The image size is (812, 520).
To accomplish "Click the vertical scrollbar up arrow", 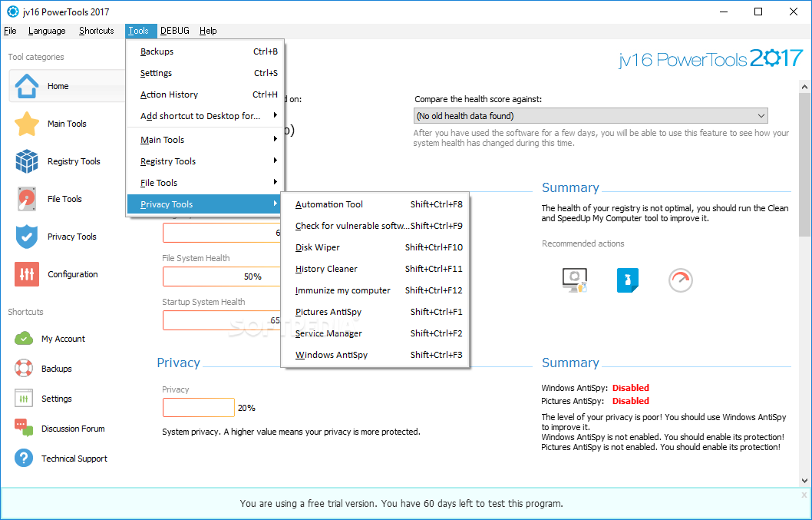I will pos(805,87).
